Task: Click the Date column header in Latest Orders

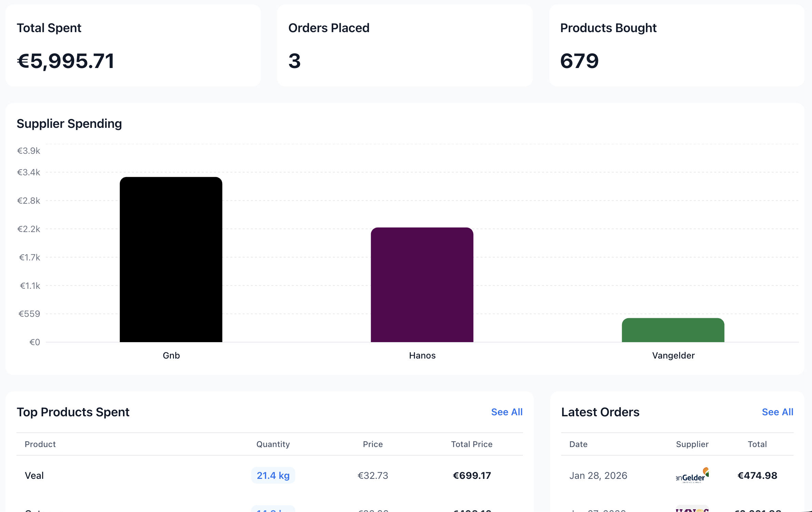Action: coord(578,444)
